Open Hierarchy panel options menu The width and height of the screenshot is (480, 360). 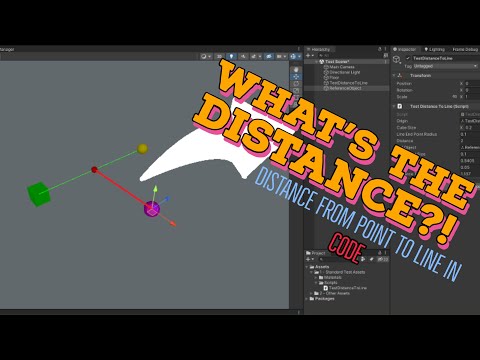coord(386,49)
